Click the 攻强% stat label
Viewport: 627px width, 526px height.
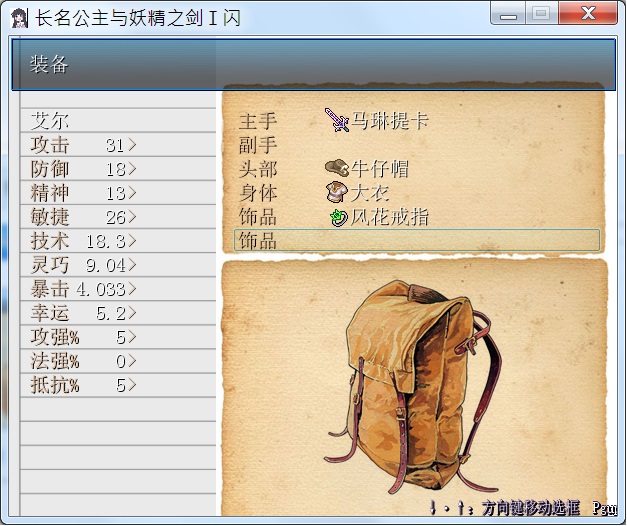click(55, 337)
